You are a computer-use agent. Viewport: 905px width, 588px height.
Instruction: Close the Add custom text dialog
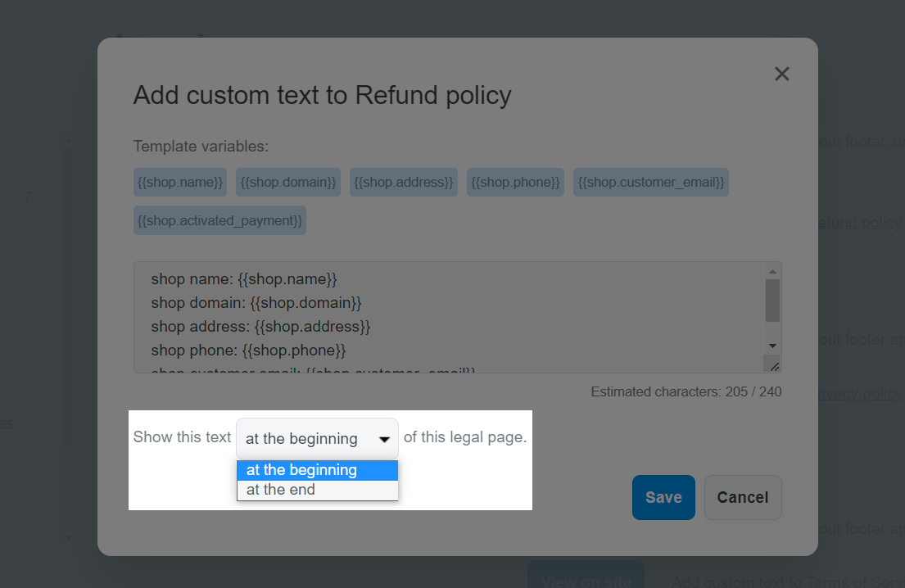coord(781,74)
